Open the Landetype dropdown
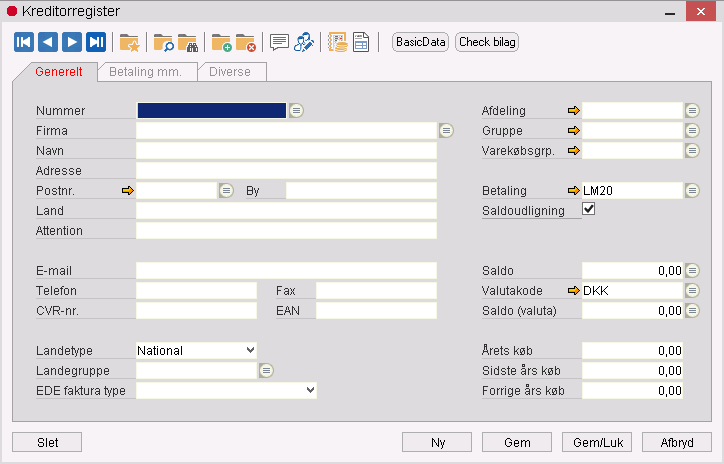 (x=249, y=350)
